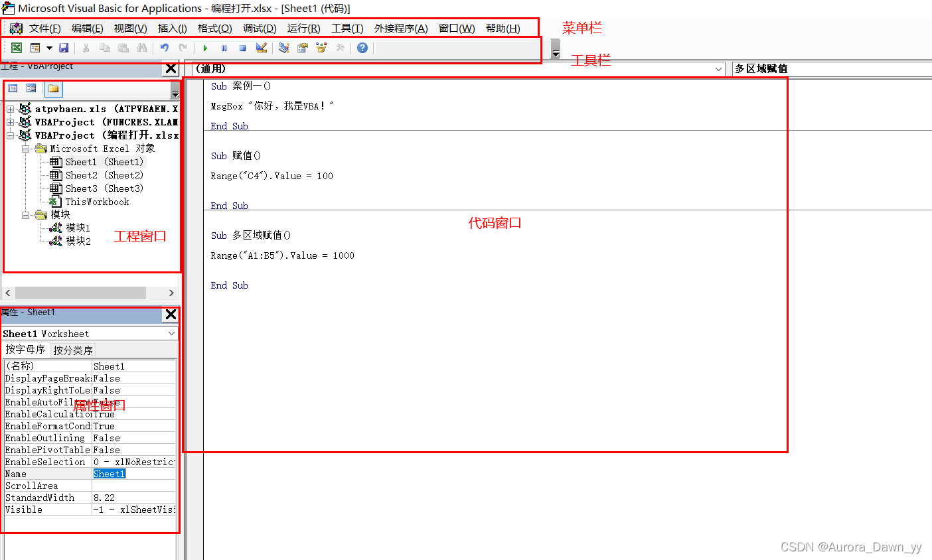Open the 外接程序(A) menu

pos(401,28)
